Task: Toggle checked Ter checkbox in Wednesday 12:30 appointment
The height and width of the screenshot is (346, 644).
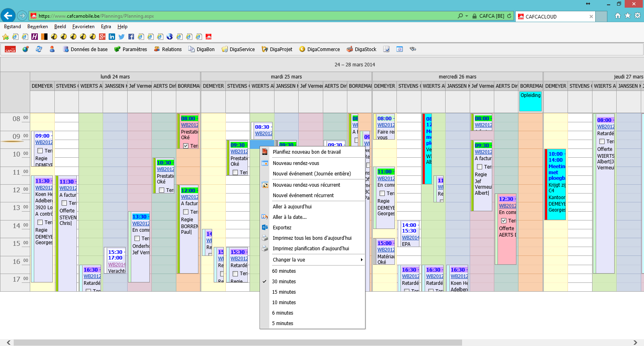Action: point(504,221)
